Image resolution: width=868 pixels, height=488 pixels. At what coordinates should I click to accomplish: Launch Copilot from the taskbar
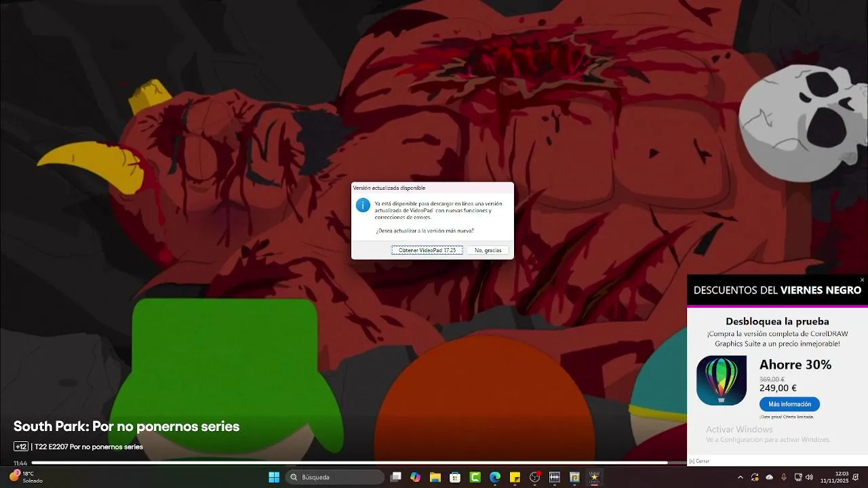click(416, 477)
